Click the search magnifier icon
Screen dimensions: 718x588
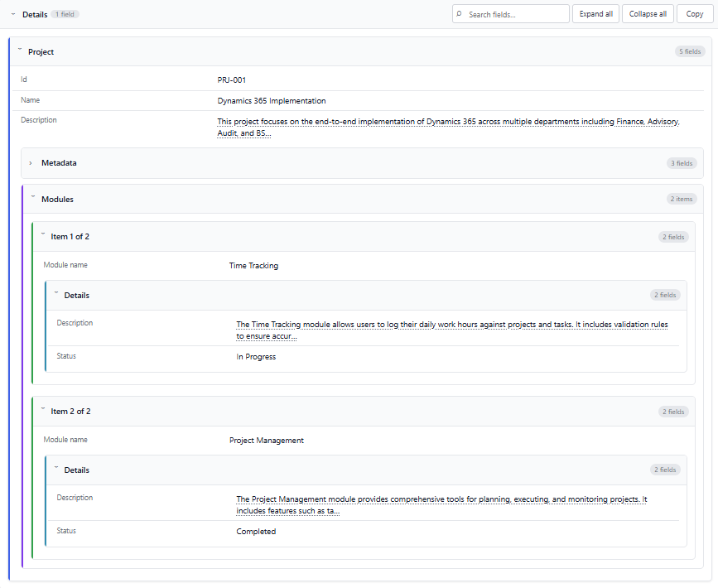point(460,14)
